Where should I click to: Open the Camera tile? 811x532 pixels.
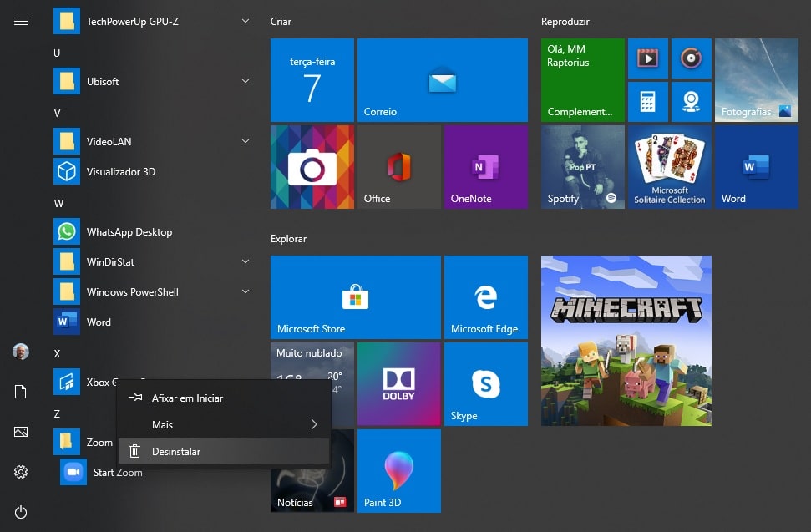(312, 167)
